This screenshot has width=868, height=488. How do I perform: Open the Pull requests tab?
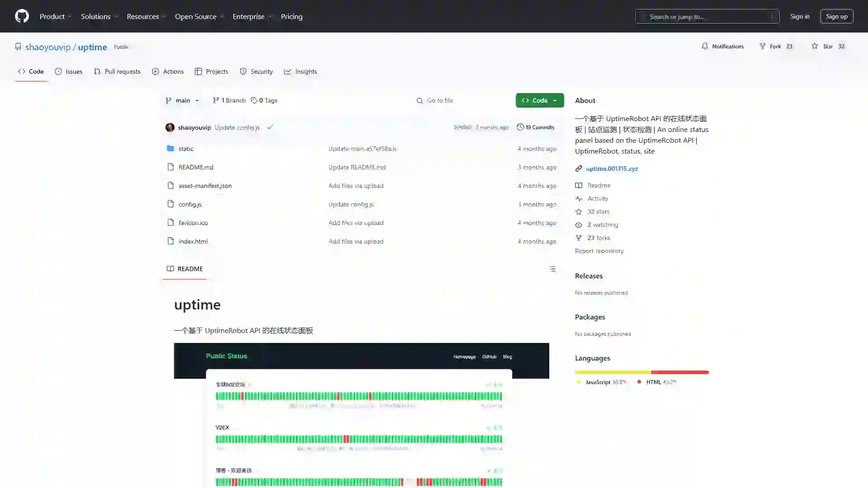pos(117,71)
